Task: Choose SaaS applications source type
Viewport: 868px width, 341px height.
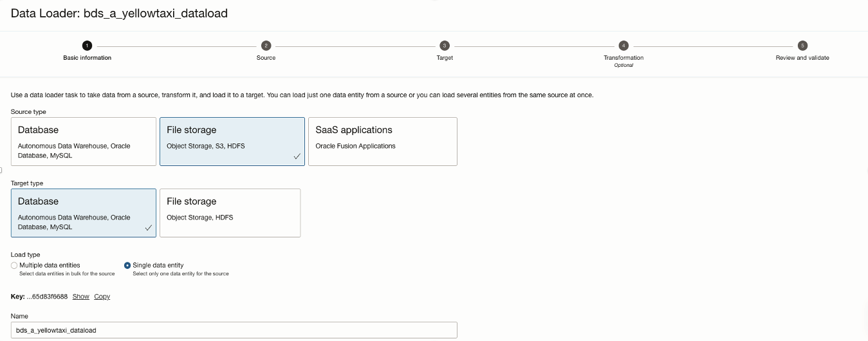Action: pyautogui.click(x=382, y=141)
